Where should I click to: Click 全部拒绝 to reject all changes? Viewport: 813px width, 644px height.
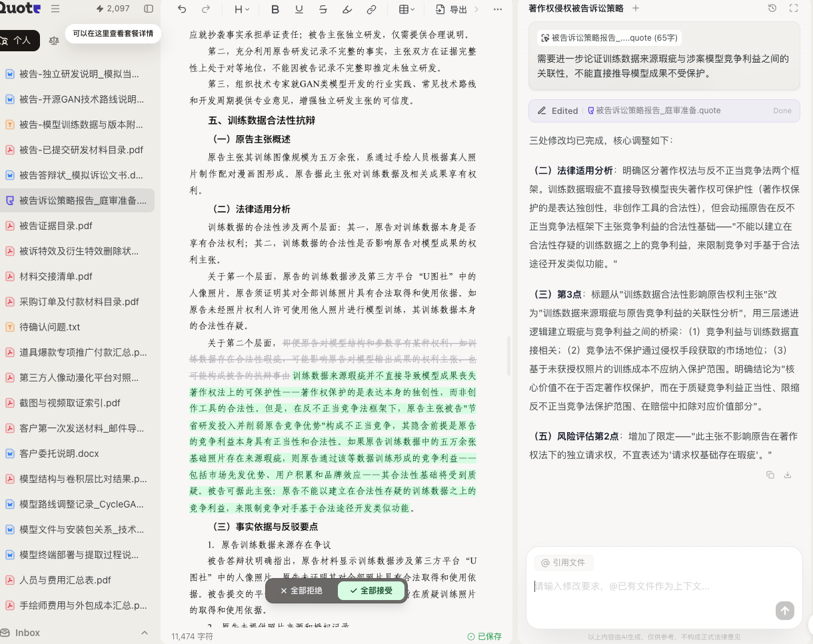301,591
